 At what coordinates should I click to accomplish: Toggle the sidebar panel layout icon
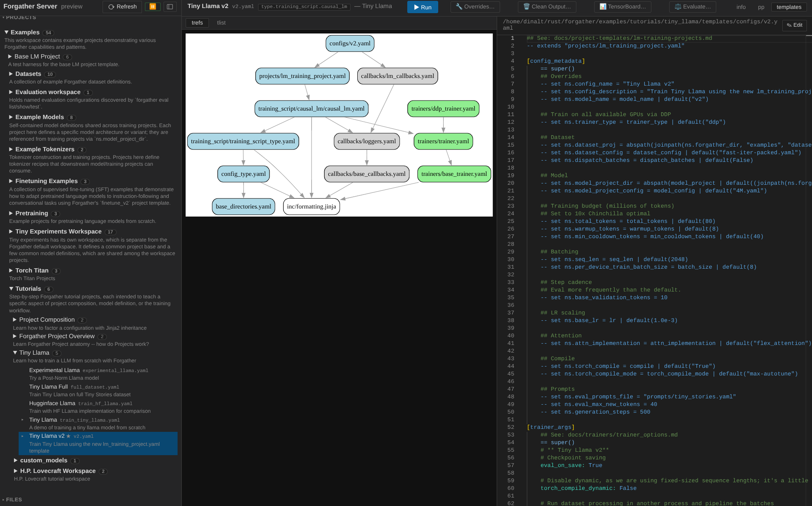pyautogui.click(x=170, y=7)
